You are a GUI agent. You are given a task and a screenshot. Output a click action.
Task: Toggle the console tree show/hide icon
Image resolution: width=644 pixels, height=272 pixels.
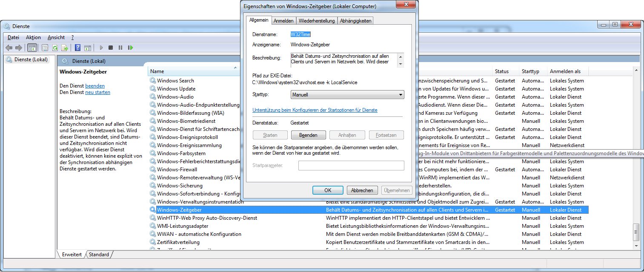[x=32, y=48]
